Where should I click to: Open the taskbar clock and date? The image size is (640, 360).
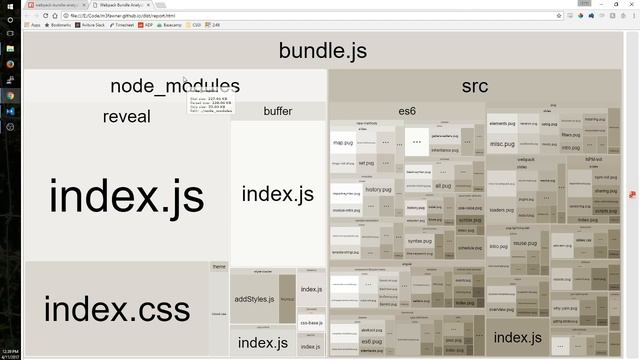point(10,353)
